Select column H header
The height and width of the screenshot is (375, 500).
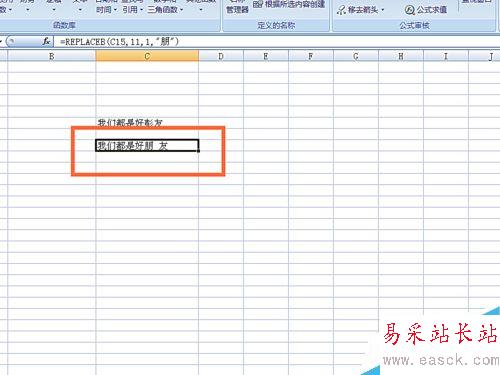[x=401, y=56]
